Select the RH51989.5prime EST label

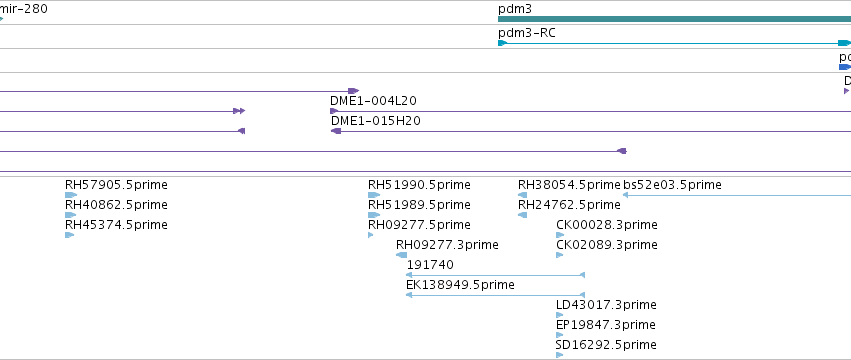point(419,205)
